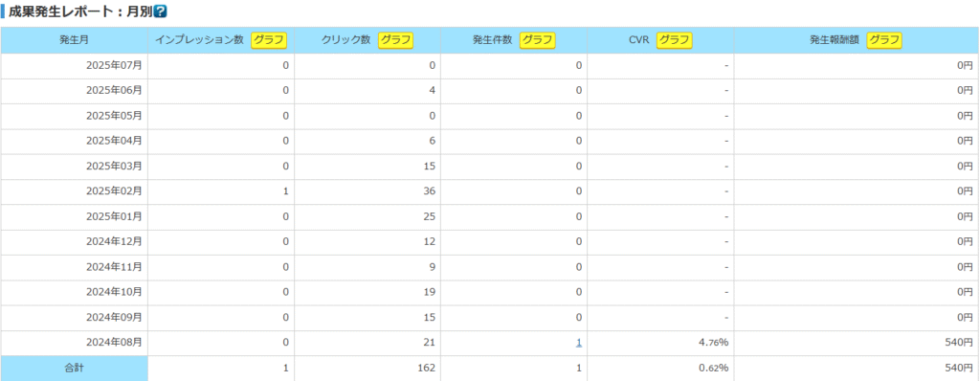980x381 pixels.
Task: Click the 25 clicks cell for 2025年01月
Action: point(367,216)
